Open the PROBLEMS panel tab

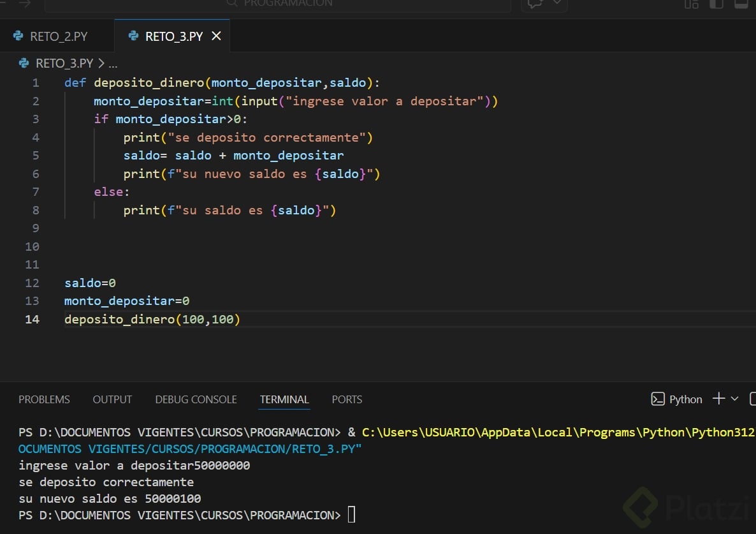pos(44,399)
